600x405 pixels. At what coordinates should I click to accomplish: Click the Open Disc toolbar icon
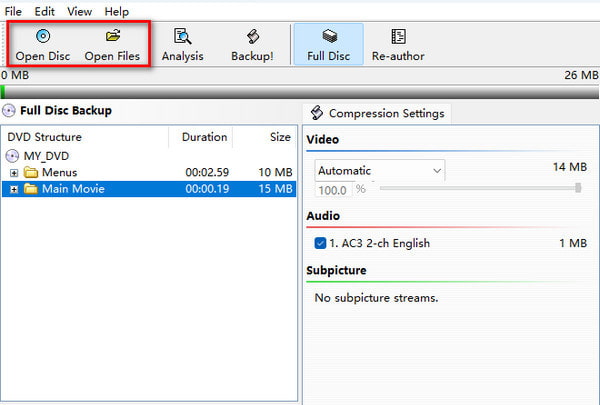[43, 36]
